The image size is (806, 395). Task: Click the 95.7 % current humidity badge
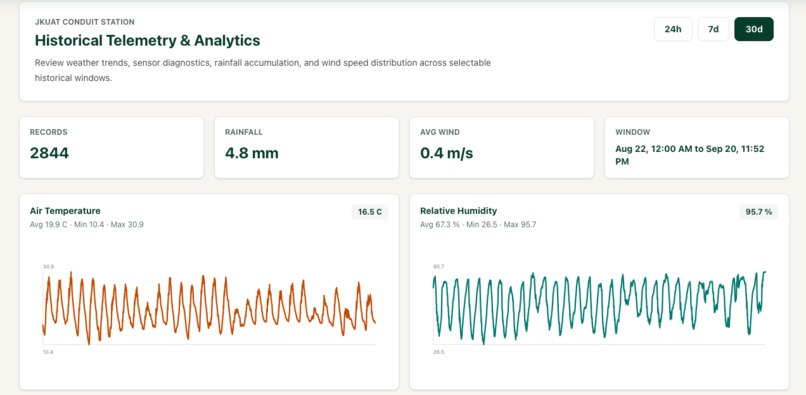click(759, 212)
